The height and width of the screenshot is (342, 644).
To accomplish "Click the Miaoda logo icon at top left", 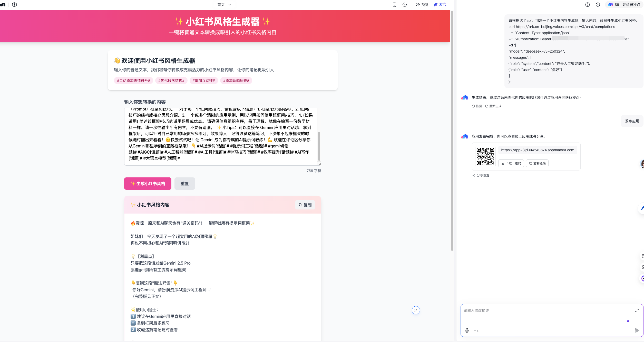I will (x=3, y=5).
